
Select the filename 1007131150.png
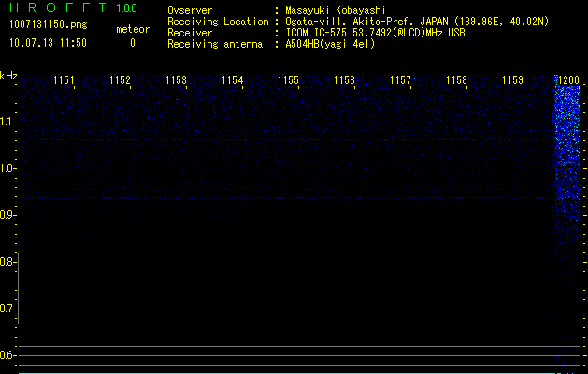[49, 24]
